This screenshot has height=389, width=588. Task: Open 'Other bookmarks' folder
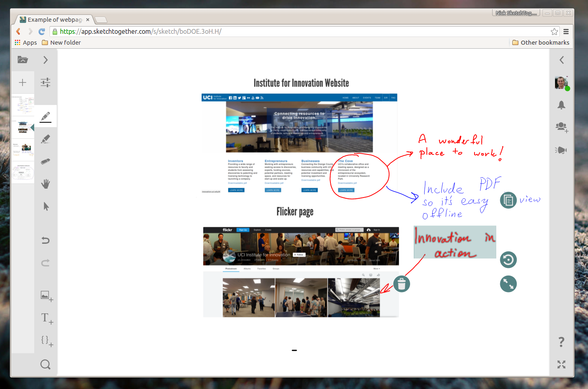coord(541,43)
